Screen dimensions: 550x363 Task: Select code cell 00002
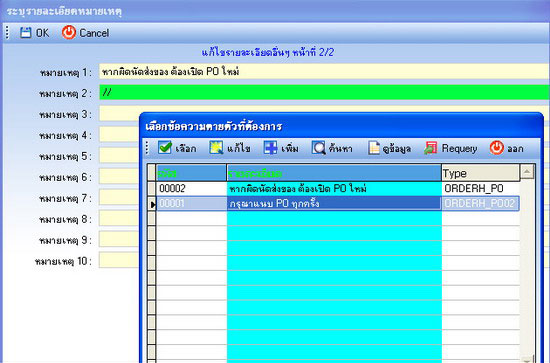[x=192, y=189]
